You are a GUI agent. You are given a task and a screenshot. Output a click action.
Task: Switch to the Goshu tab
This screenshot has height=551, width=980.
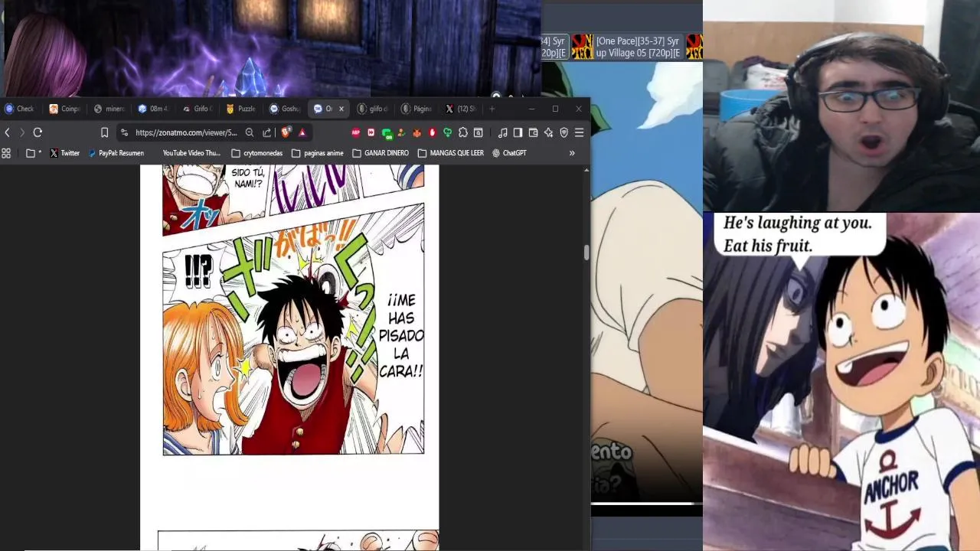285,109
